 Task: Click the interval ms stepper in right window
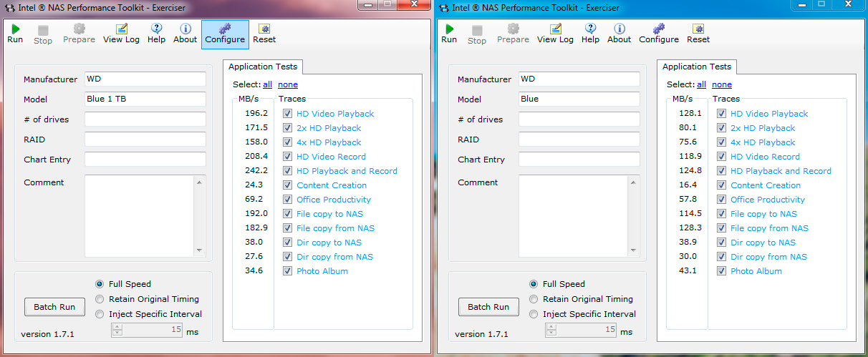point(549,330)
